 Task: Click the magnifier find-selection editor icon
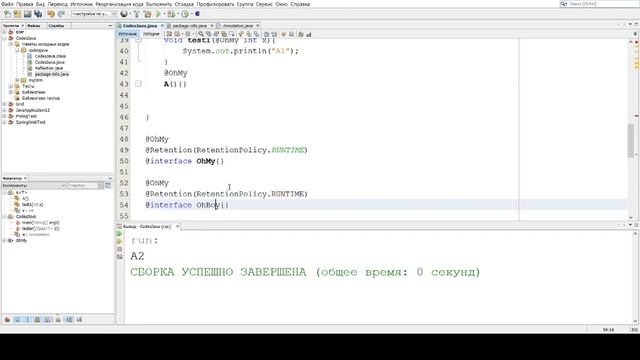201,34
